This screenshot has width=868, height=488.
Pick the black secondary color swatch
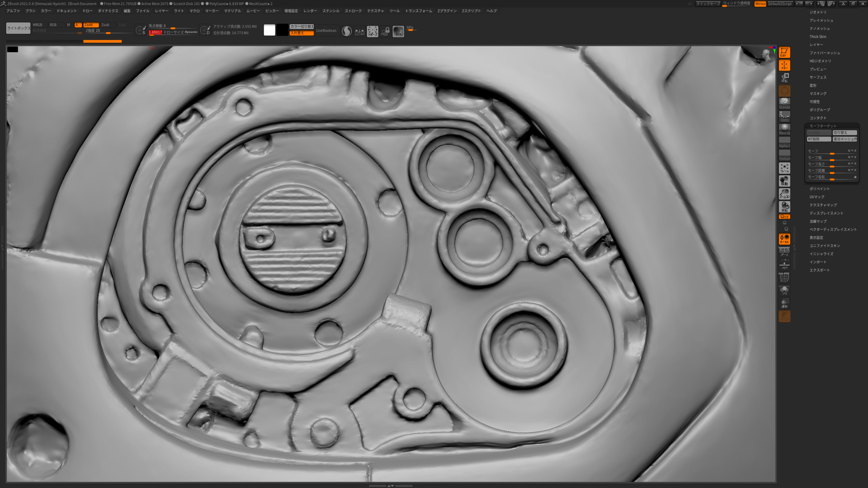pyautogui.click(x=282, y=30)
